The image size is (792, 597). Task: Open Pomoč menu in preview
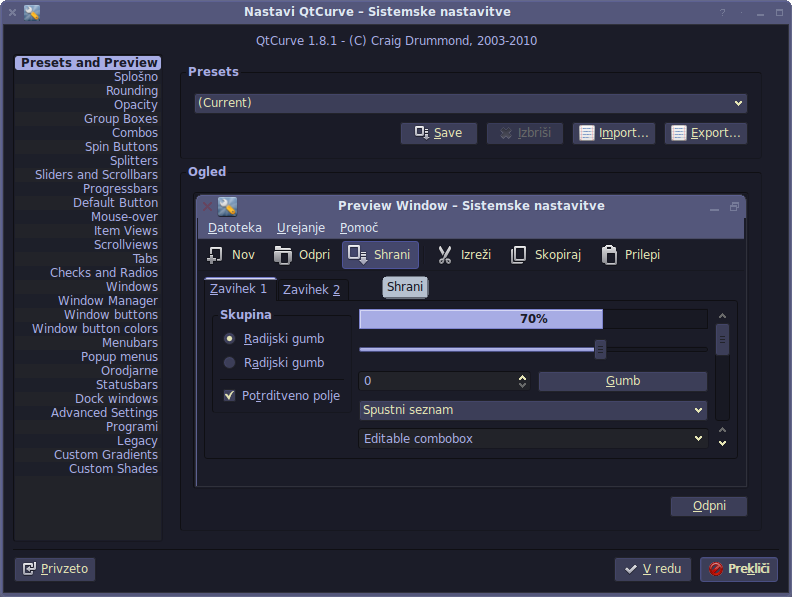pos(359,228)
